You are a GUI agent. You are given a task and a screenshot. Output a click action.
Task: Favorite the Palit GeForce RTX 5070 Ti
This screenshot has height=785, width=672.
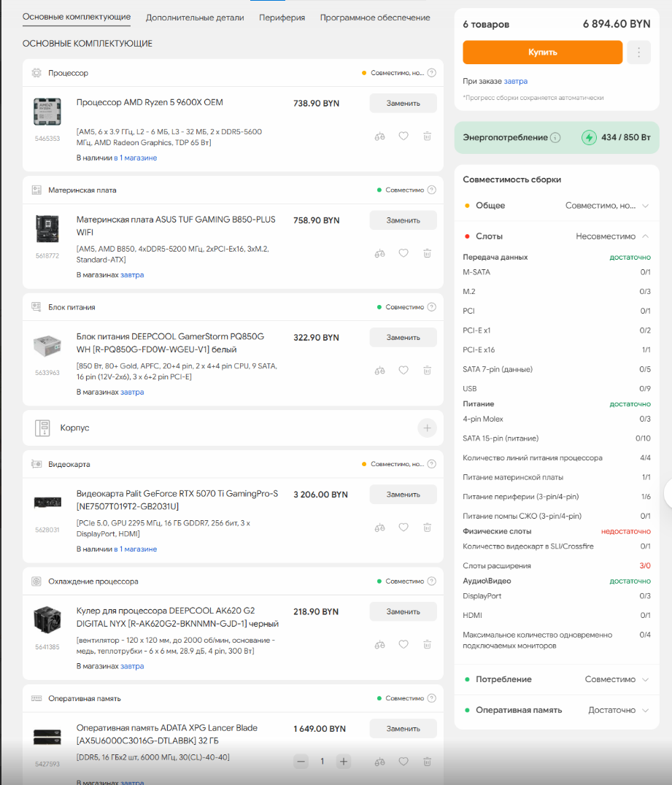403,527
